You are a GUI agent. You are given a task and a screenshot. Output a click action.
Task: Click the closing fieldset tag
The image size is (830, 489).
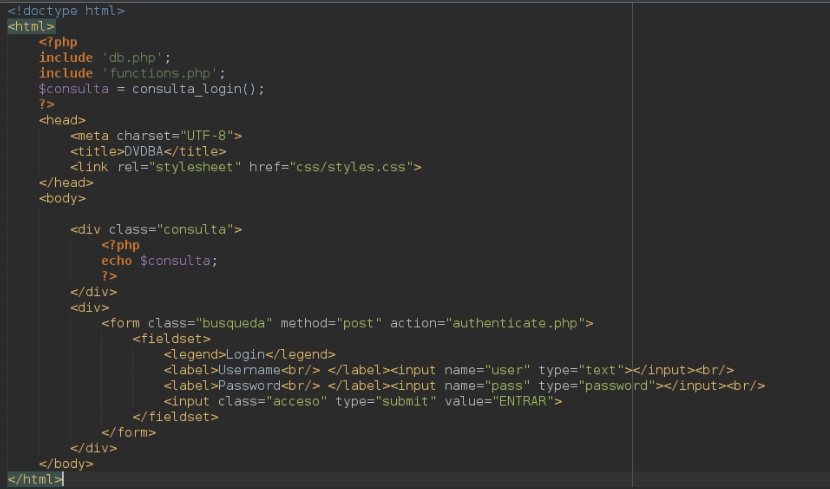pyautogui.click(x=175, y=417)
